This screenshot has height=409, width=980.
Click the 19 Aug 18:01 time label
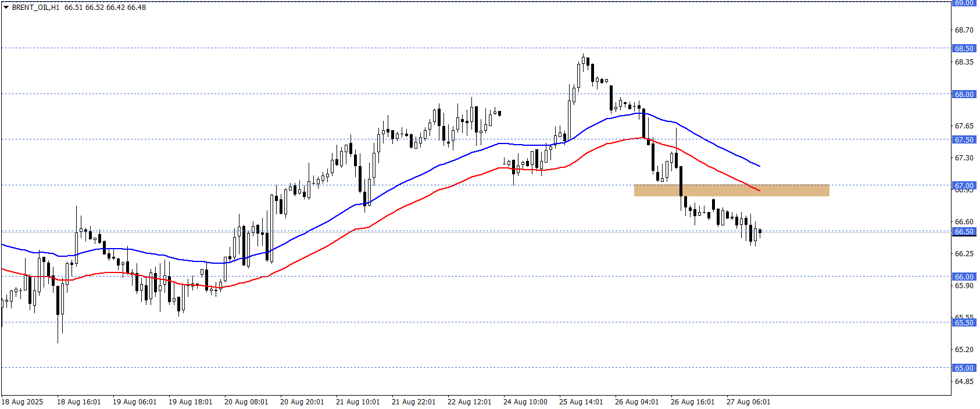click(x=191, y=402)
